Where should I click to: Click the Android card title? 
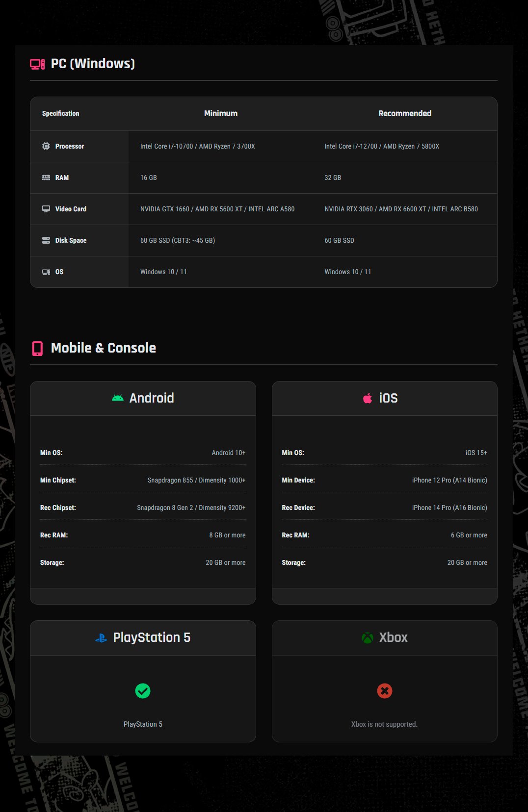[x=152, y=398]
